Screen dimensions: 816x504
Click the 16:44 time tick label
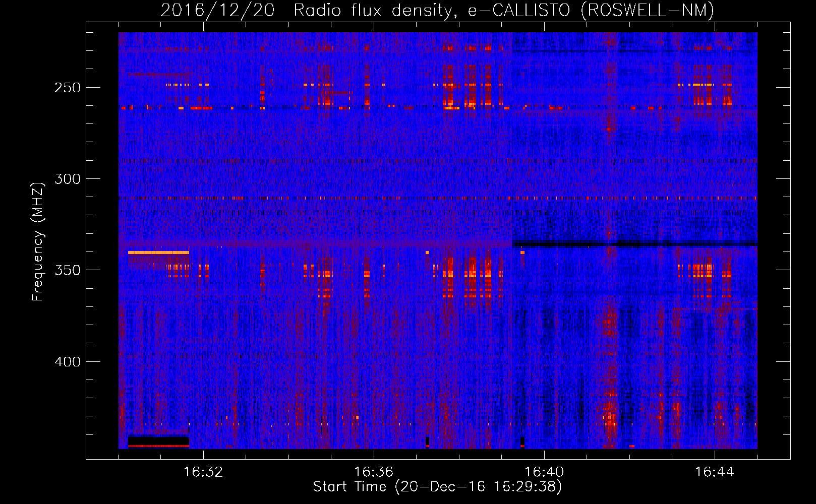[x=715, y=472]
